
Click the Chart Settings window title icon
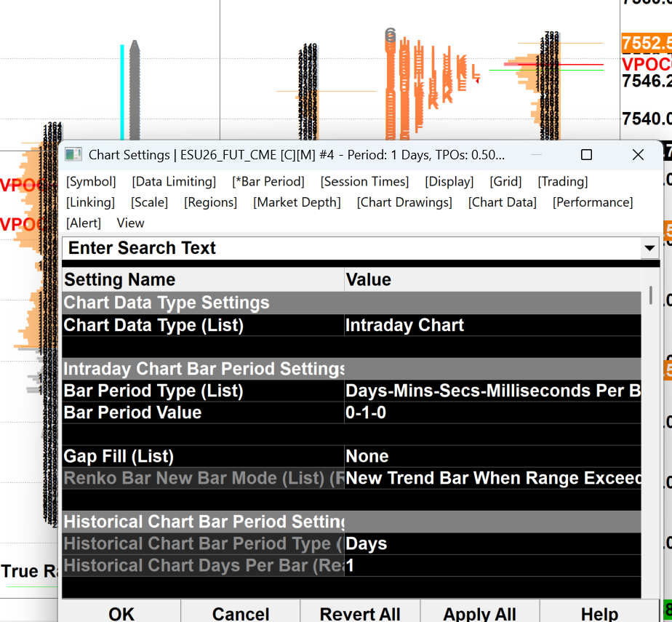(73, 154)
